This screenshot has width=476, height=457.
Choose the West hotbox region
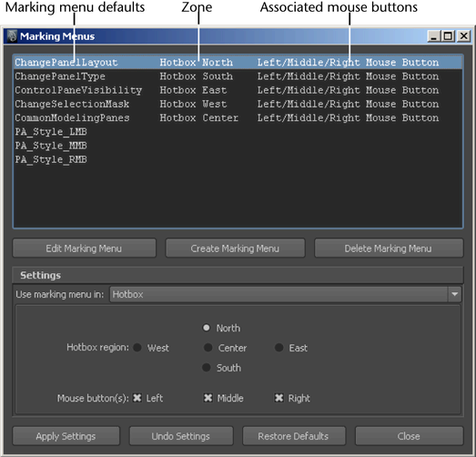tap(137, 348)
